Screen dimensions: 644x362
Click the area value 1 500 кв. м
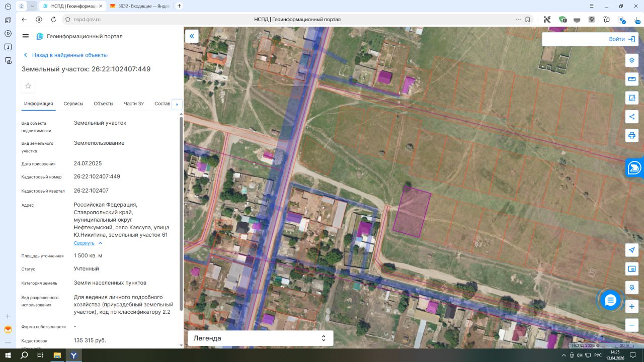coord(88,256)
